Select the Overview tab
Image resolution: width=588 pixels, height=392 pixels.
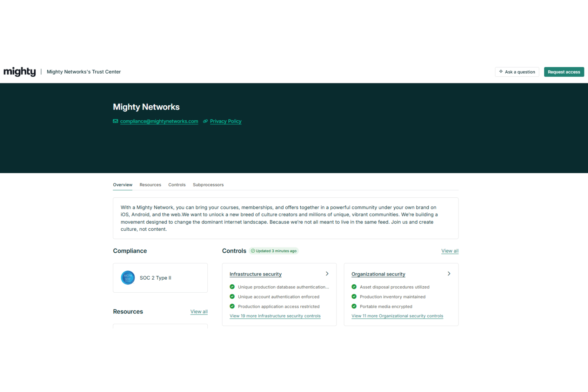pyautogui.click(x=123, y=185)
